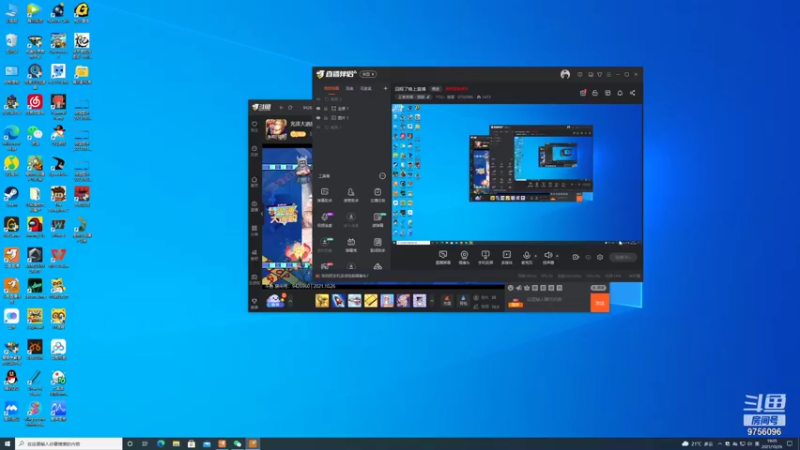The image size is (800, 450).
Task: Click the back arrow in the Douyu client window
Action: pos(281,107)
